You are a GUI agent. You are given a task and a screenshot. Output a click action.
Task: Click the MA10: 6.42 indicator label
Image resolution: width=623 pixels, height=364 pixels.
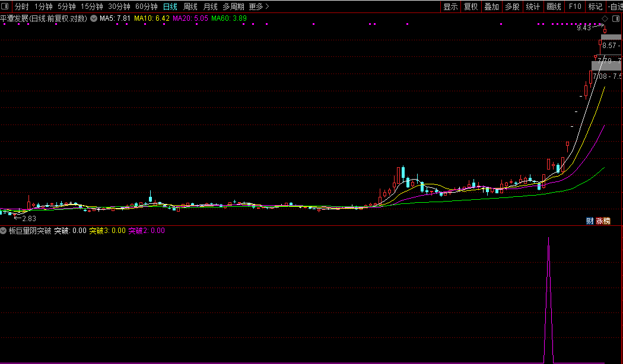point(152,18)
